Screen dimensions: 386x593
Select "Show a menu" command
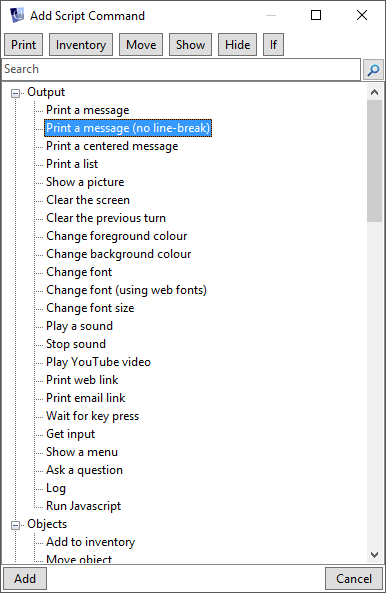[82, 452]
